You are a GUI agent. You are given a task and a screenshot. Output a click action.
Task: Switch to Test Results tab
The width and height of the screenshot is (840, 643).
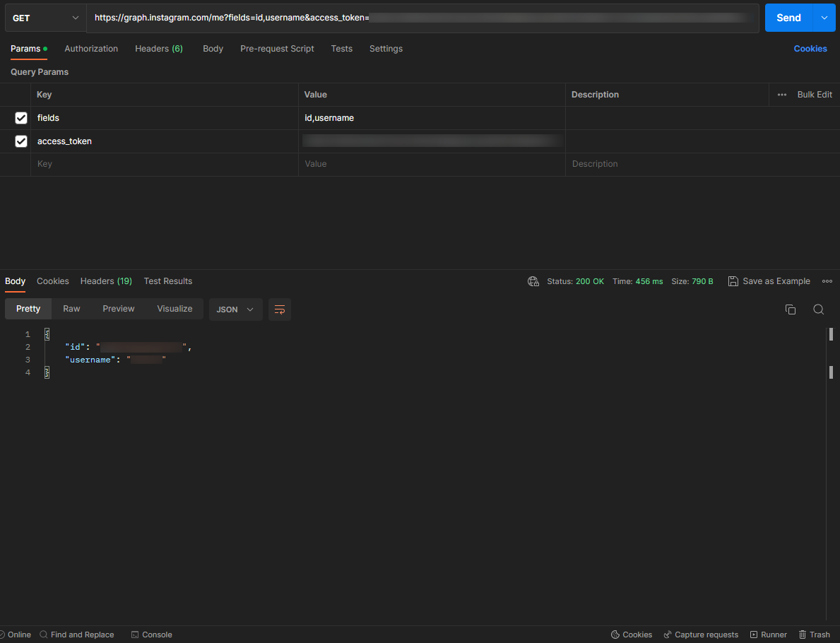click(x=167, y=281)
